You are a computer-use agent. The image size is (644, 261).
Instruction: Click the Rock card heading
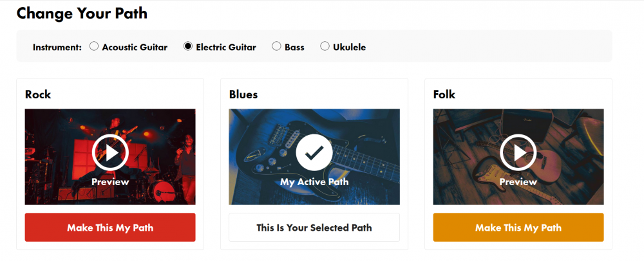click(38, 94)
